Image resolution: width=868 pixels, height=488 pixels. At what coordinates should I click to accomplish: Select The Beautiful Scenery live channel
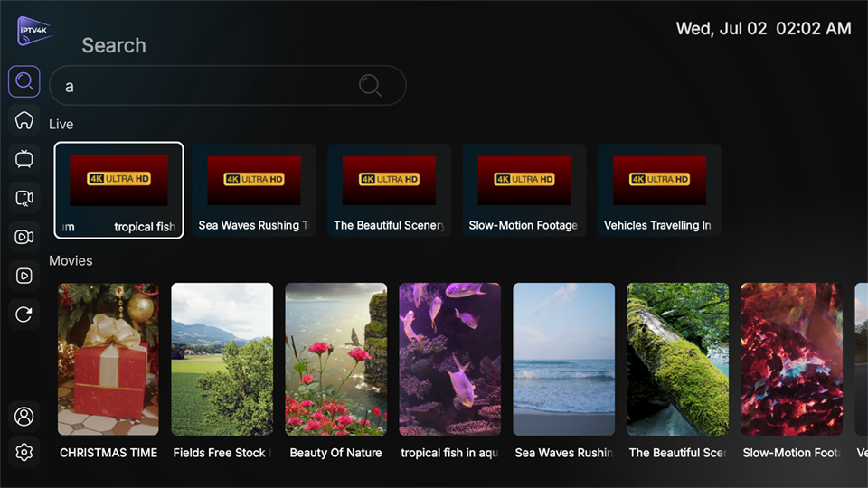click(x=389, y=191)
